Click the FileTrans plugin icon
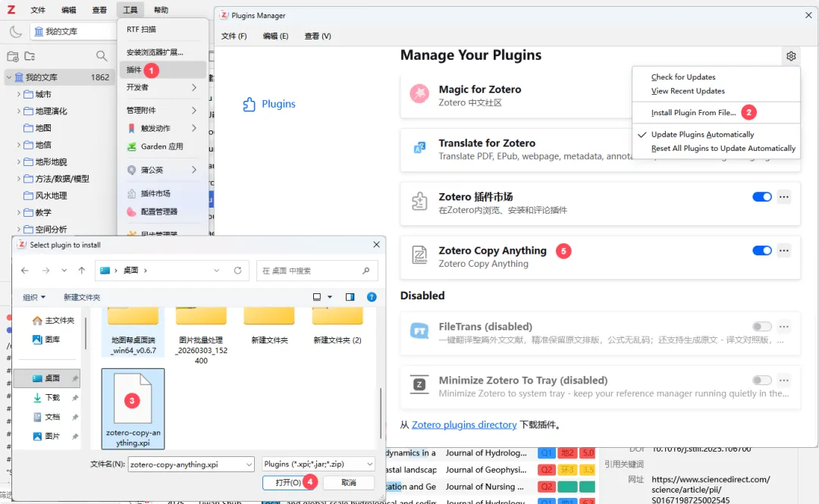The image size is (819, 504). [419, 331]
